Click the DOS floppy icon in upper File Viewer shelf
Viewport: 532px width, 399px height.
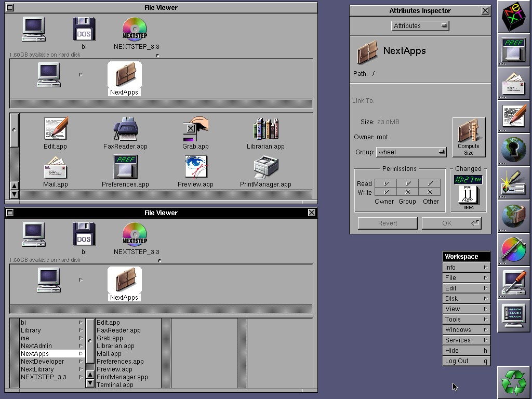click(84, 29)
